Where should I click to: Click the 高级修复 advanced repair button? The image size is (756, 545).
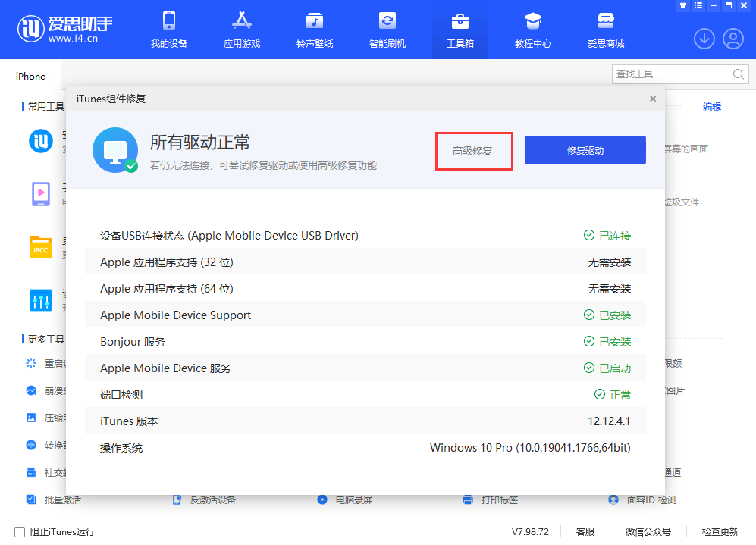[474, 151]
